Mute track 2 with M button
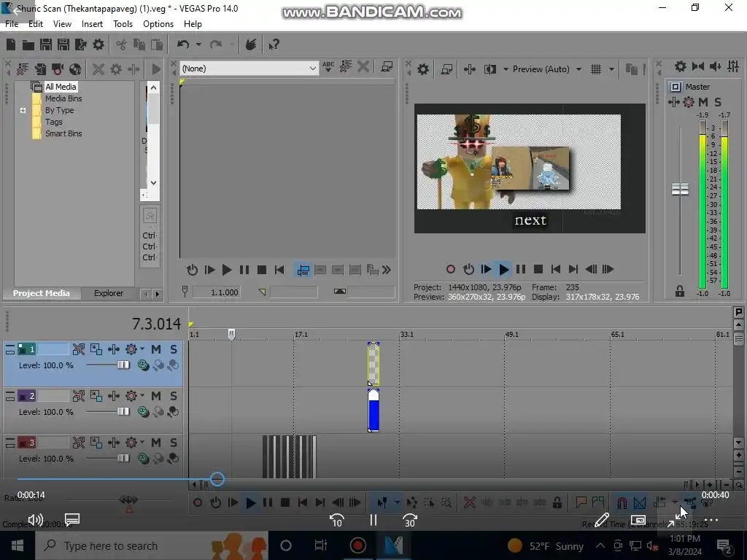This screenshot has height=560, width=747. [156, 396]
